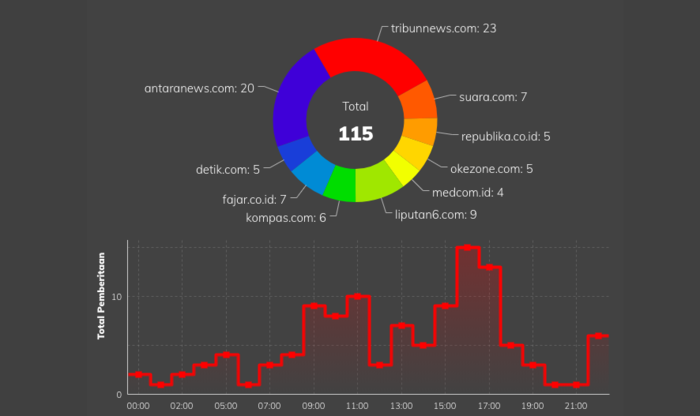Image resolution: width=700 pixels, height=416 pixels.
Task: Click the 'detik.com: 5' label
Action: [x=228, y=170]
